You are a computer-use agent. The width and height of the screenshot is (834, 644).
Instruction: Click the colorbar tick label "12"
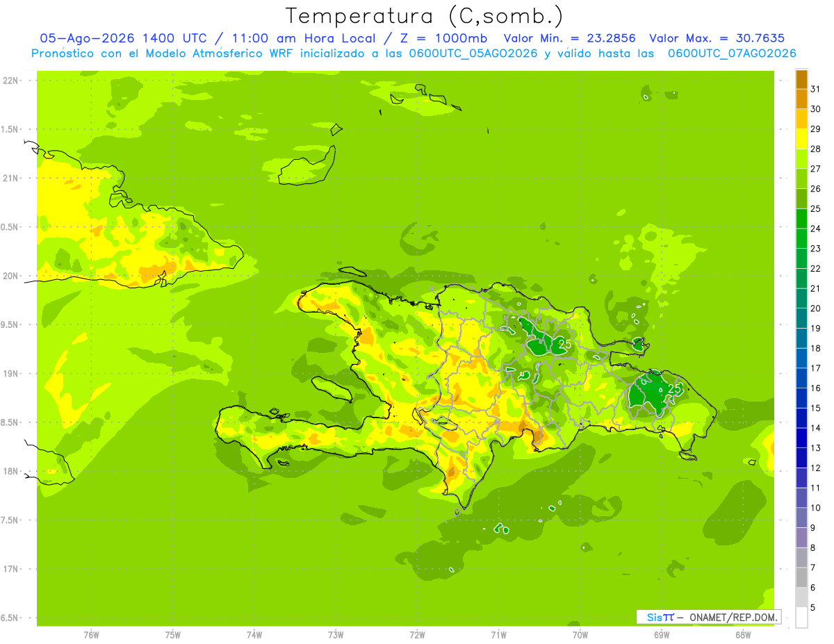tap(816, 468)
